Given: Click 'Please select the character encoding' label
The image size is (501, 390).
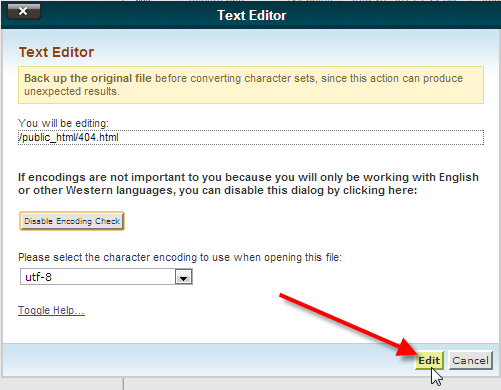Looking at the screenshot, I should tap(180, 257).
